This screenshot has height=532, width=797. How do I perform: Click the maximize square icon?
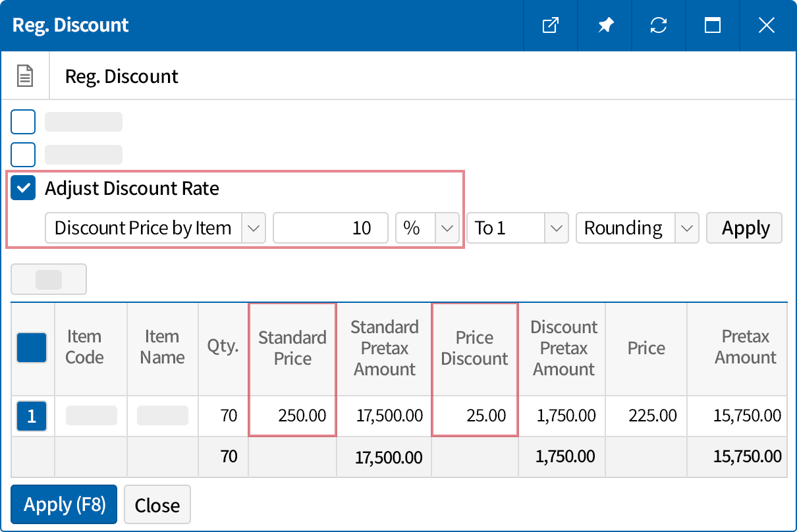[713, 25]
